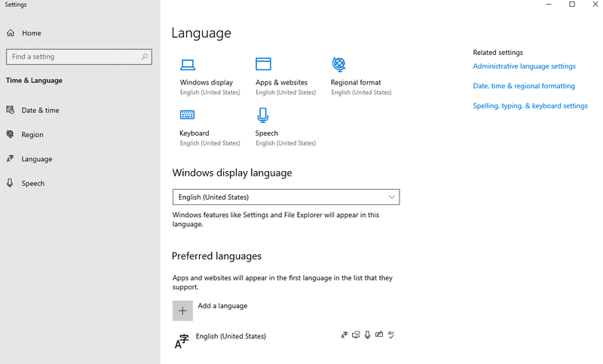Open the Regional format globe icon
Viewport: 603px width, 364px height.
338,64
